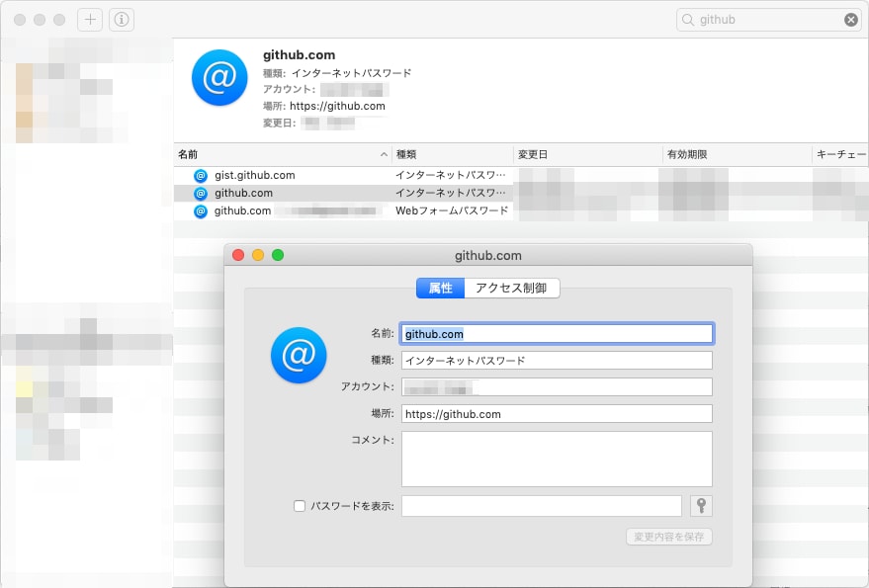Click the コメント text area
The width and height of the screenshot is (869, 588).
[557, 459]
